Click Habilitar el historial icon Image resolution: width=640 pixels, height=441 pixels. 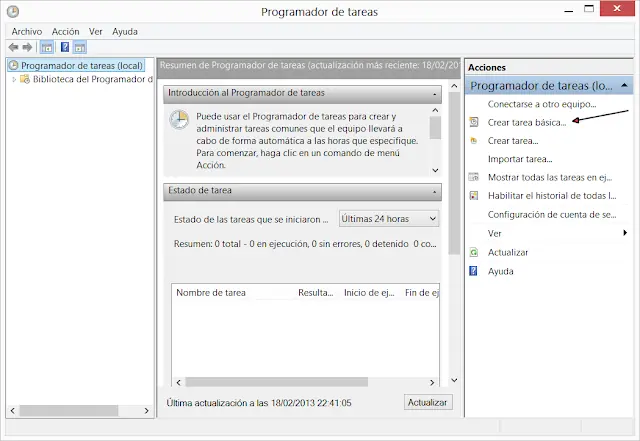tap(473, 196)
